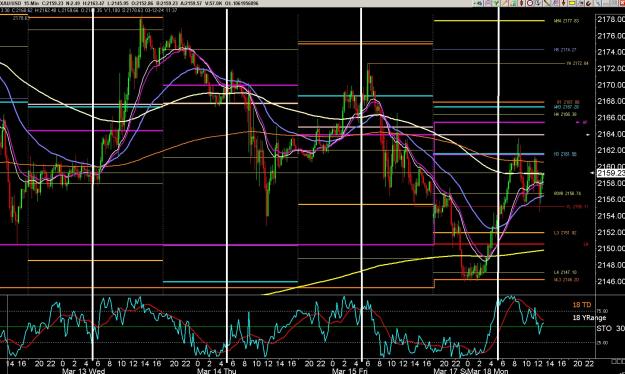The width and height of the screenshot is (625, 374).
Task: Select the pencil drawing tool icon
Action: tap(505, 3)
